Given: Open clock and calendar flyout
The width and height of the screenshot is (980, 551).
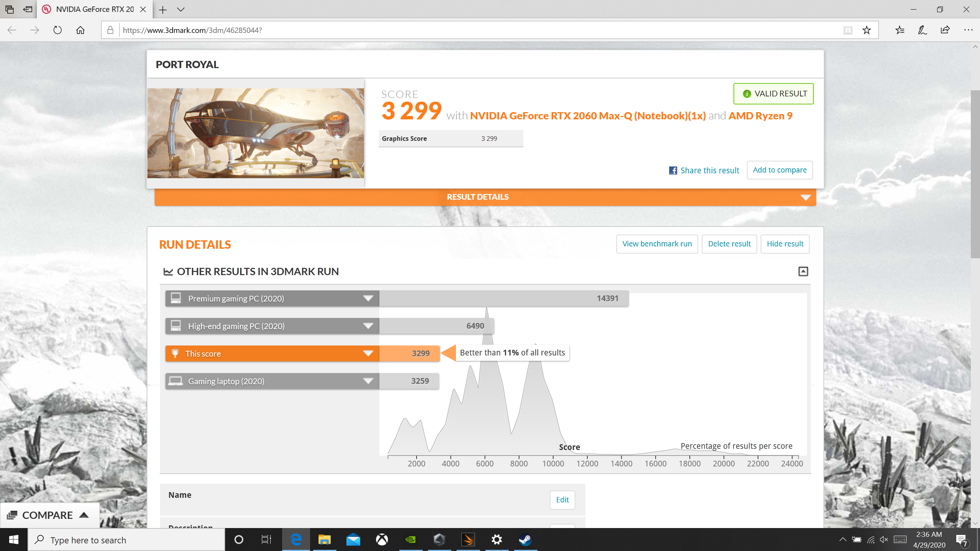Looking at the screenshot, I should [x=929, y=540].
